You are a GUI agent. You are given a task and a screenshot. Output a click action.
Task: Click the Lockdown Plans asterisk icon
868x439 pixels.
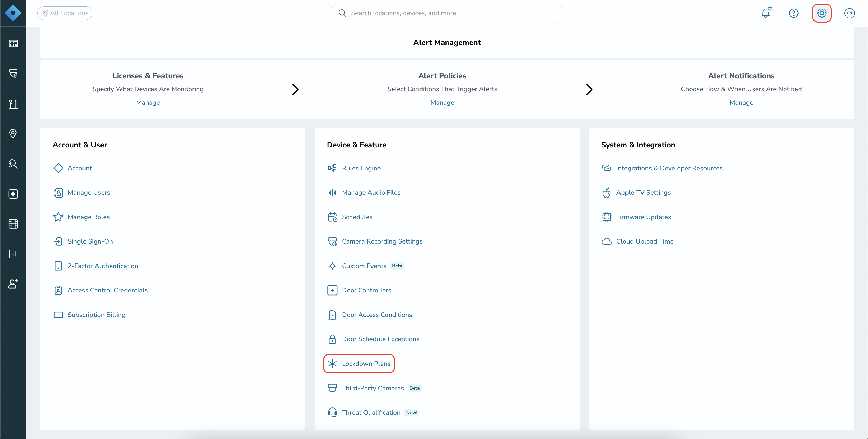point(332,364)
